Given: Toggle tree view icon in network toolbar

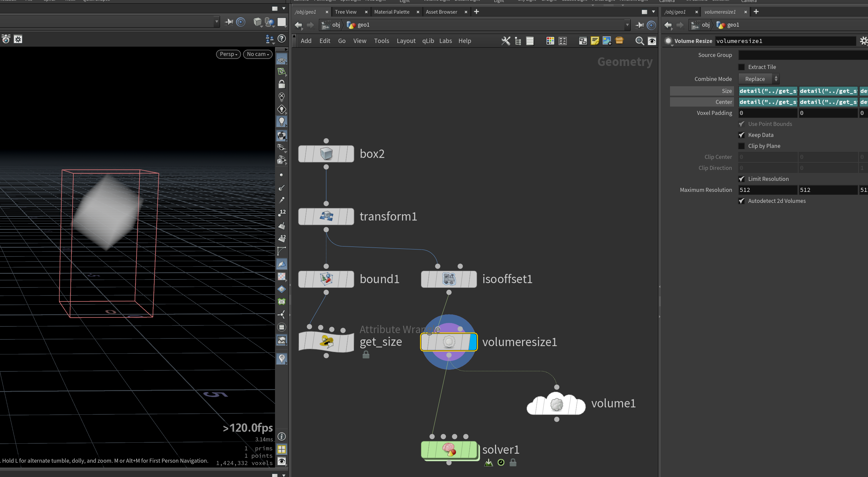Looking at the screenshot, I should (518, 41).
